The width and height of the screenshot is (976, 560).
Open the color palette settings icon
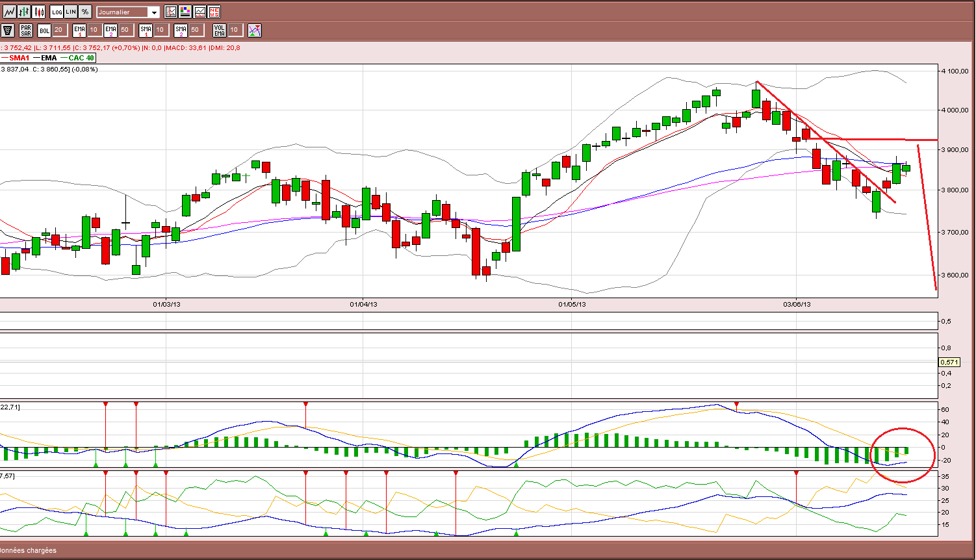click(185, 12)
